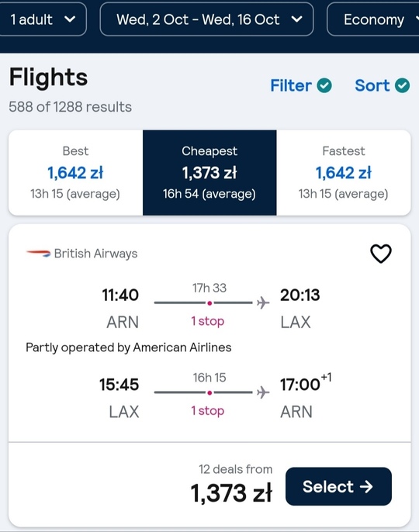Click the British Airways logo
The height and width of the screenshot is (532, 419).
click(38, 254)
